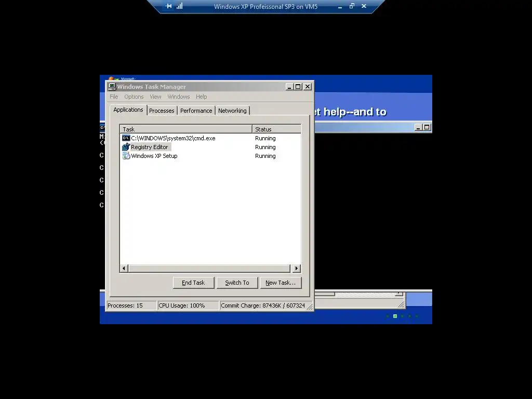Screen dimensions: 532x399
Task: Click the Task Manager resize grip
Action: (310, 307)
